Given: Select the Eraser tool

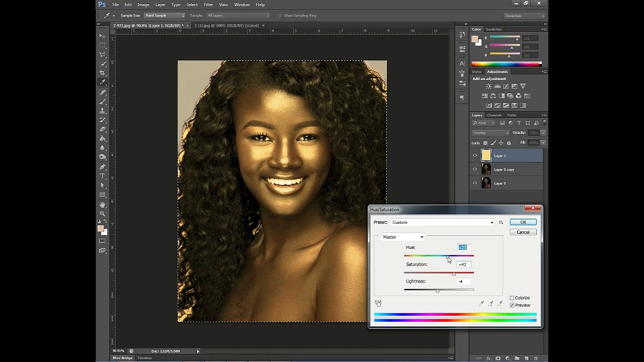Looking at the screenshot, I should pos(103,129).
